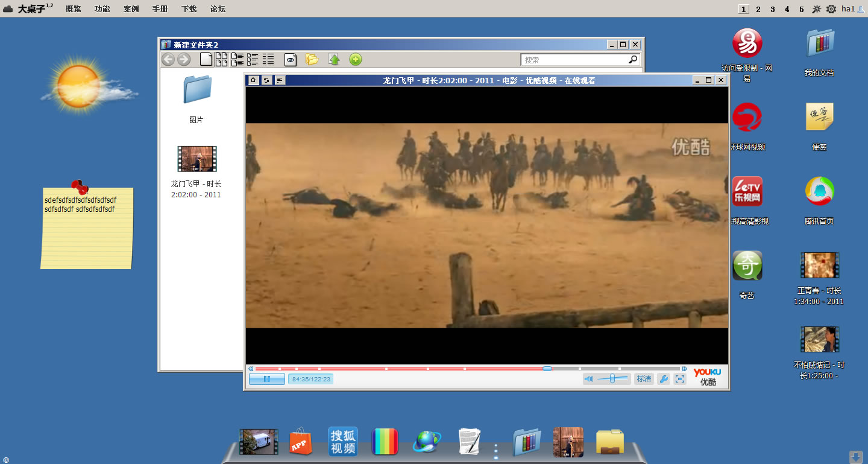Click the yellow sticky note text
The image size is (868, 464).
pos(81,205)
